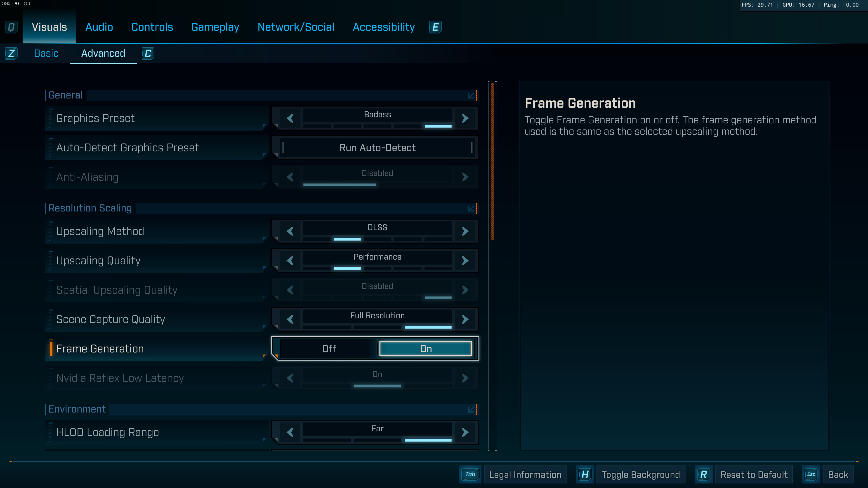Click the C key sub-tab icon

click(148, 54)
